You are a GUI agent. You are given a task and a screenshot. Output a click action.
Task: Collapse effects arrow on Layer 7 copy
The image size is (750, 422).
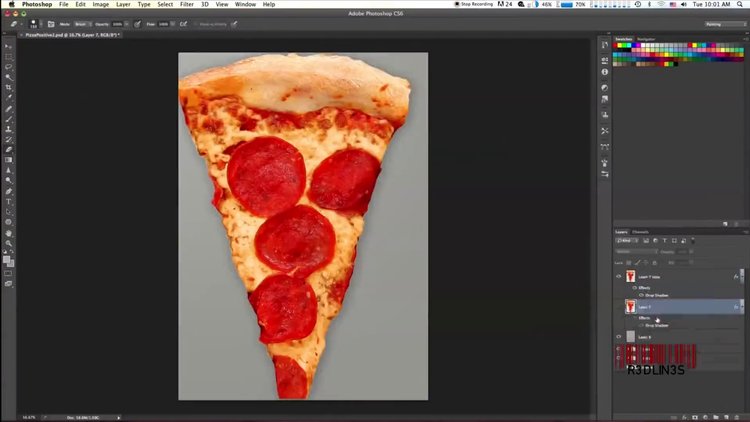742,277
